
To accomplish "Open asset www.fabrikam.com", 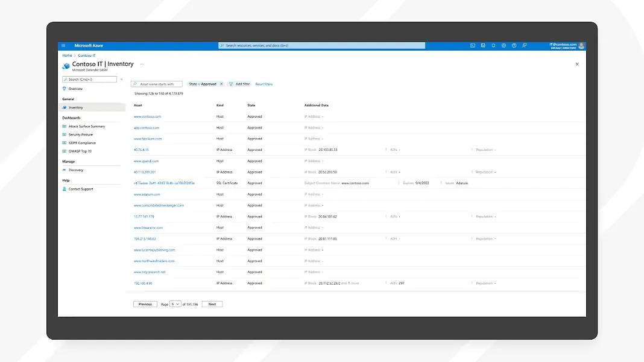I will tap(148, 139).
